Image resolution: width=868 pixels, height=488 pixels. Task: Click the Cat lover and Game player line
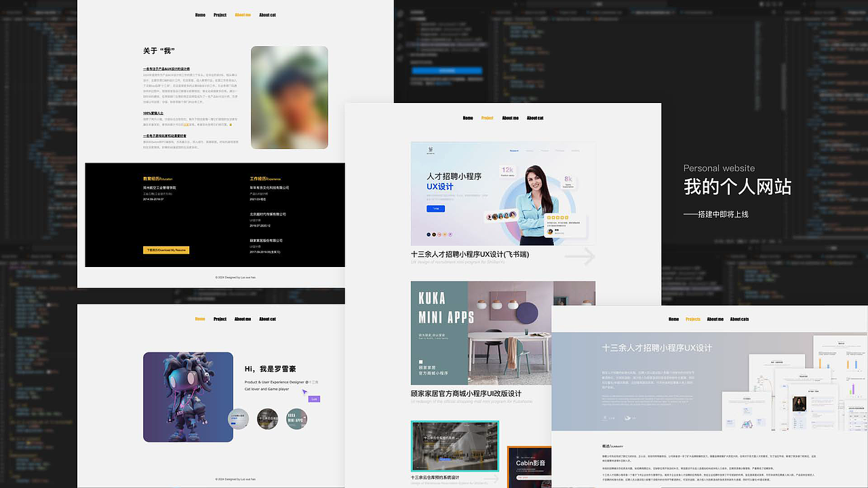pos(267,389)
